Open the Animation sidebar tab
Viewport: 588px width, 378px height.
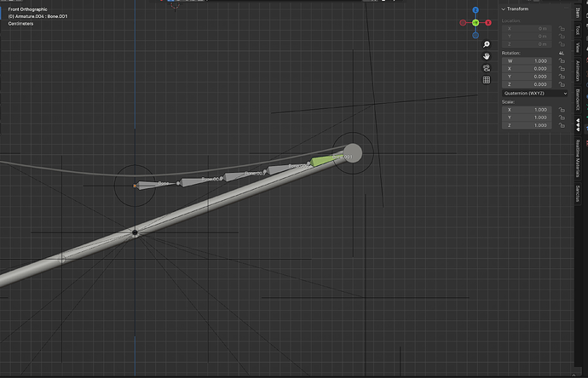(x=578, y=71)
